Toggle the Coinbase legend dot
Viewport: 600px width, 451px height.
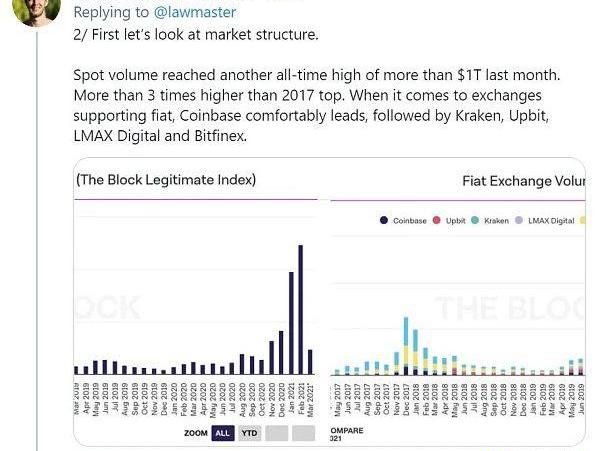(384, 220)
